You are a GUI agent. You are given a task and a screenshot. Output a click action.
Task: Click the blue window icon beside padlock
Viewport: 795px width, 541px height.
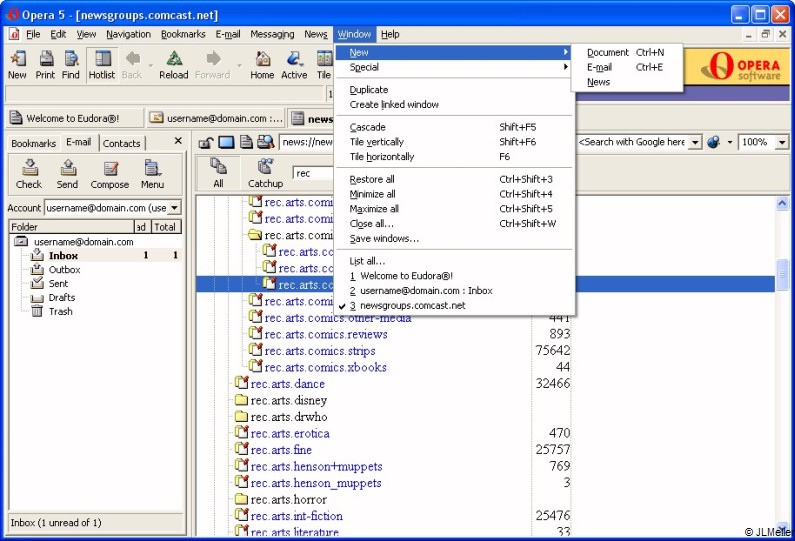[226, 142]
